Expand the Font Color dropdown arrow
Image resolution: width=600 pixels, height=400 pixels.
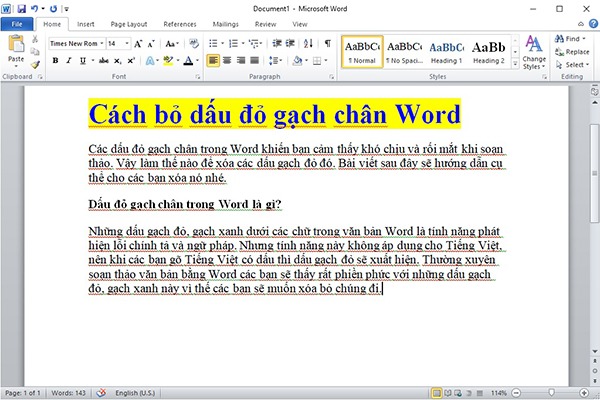197,60
